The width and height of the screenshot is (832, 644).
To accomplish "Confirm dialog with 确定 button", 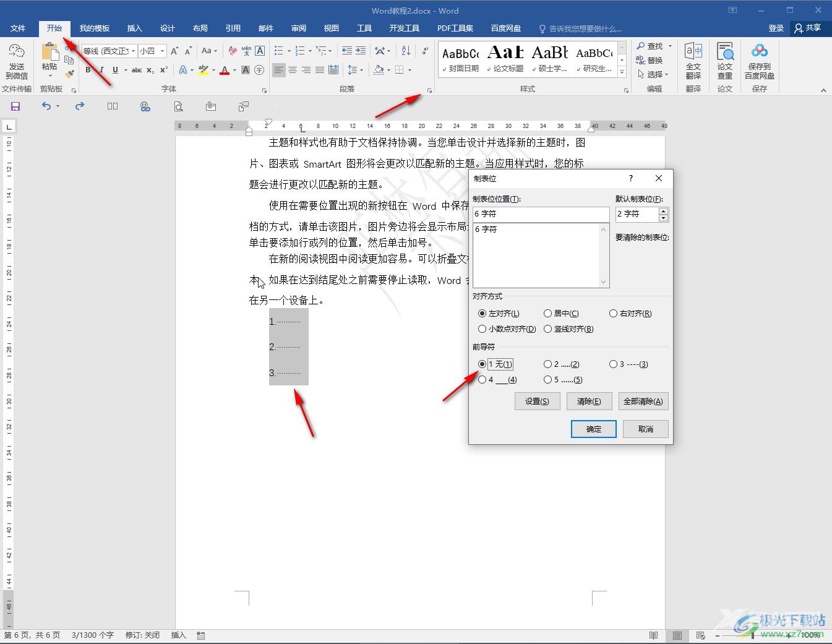I will (593, 429).
